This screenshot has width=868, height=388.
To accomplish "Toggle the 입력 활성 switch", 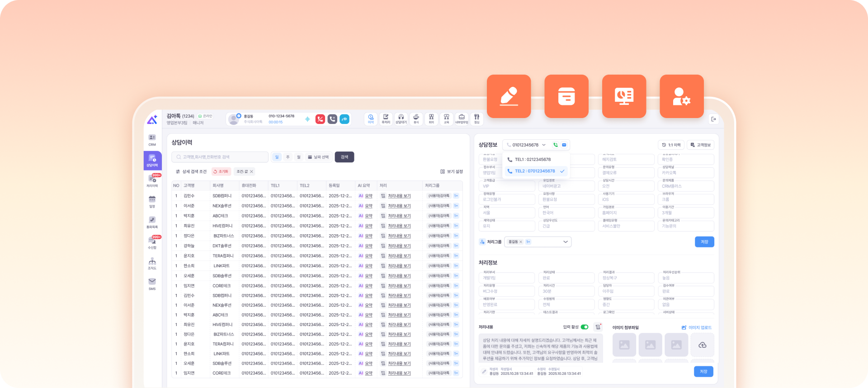I will tap(585, 327).
